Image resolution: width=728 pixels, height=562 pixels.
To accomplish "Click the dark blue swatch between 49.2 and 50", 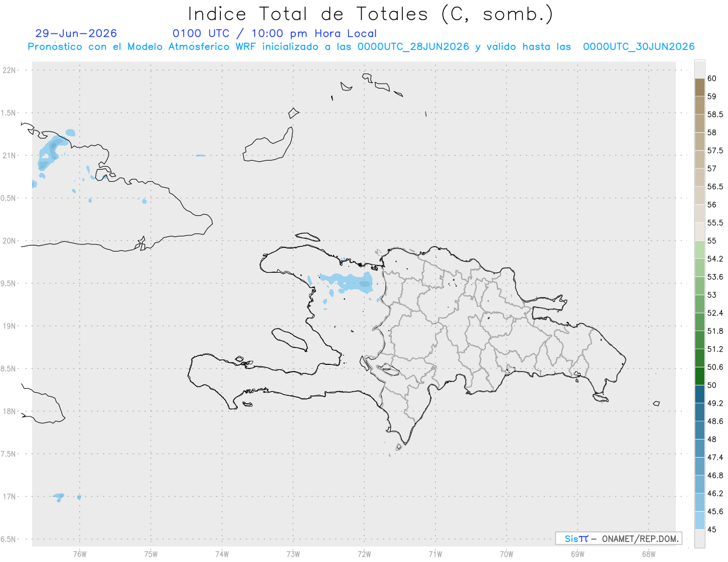I will point(699,394).
